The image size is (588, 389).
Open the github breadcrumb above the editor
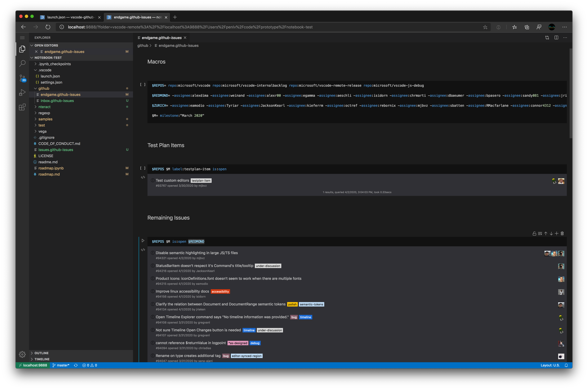coord(143,45)
